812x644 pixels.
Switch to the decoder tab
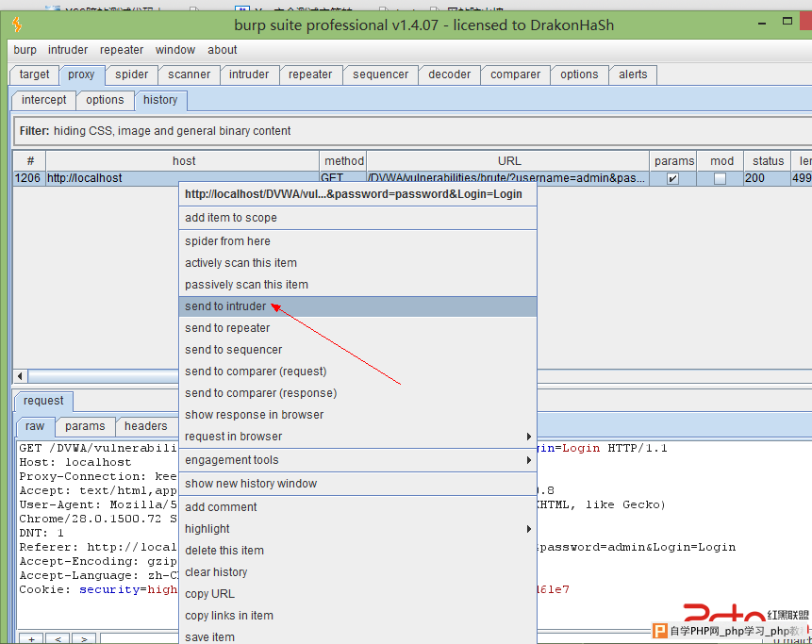click(450, 74)
